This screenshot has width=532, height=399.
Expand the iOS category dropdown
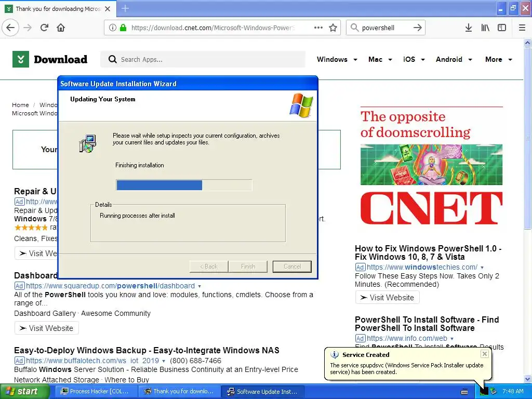coord(423,60)
